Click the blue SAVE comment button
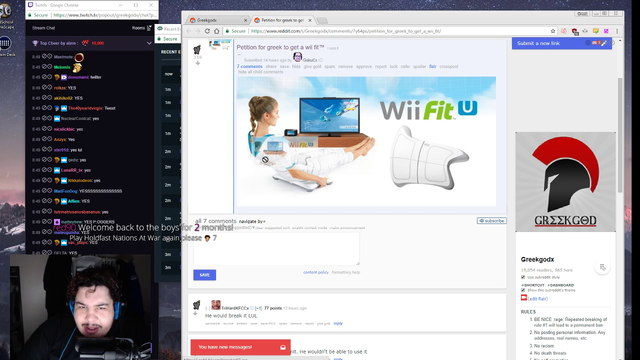This screenshot has height=360, width=640. pos(204,275)
